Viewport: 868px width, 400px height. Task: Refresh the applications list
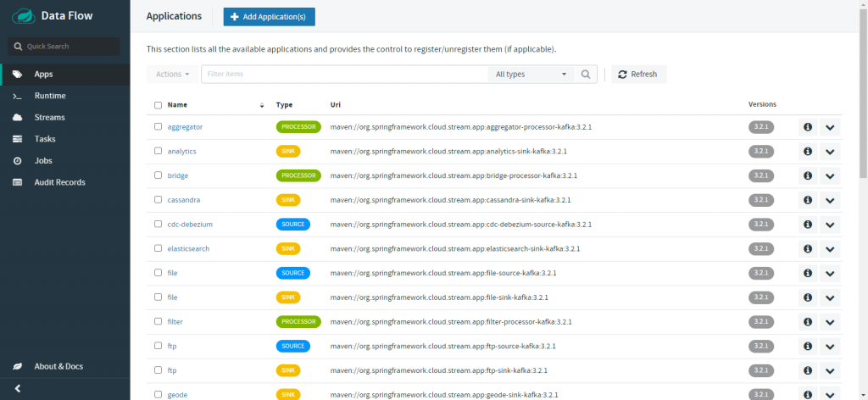(638, 74)
